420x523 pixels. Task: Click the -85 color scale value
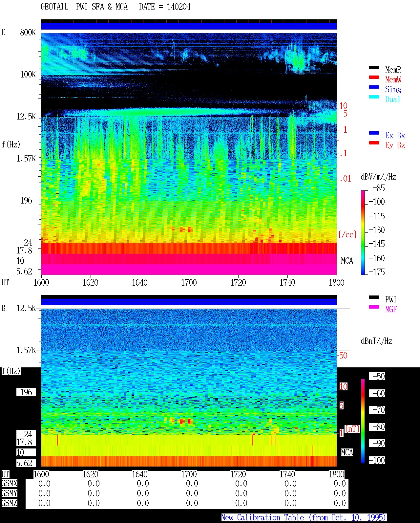pos(379,188)
